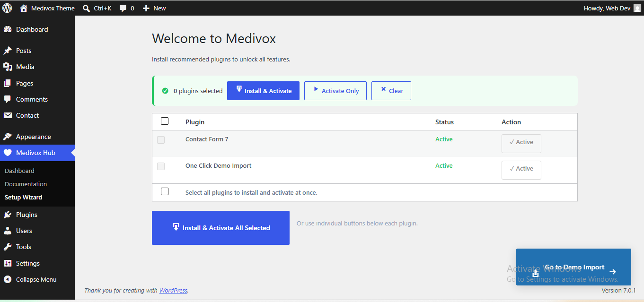The image size is (644, 302).
Task: Click the Medivox Theme site name
Action: [x=53, y=8]
